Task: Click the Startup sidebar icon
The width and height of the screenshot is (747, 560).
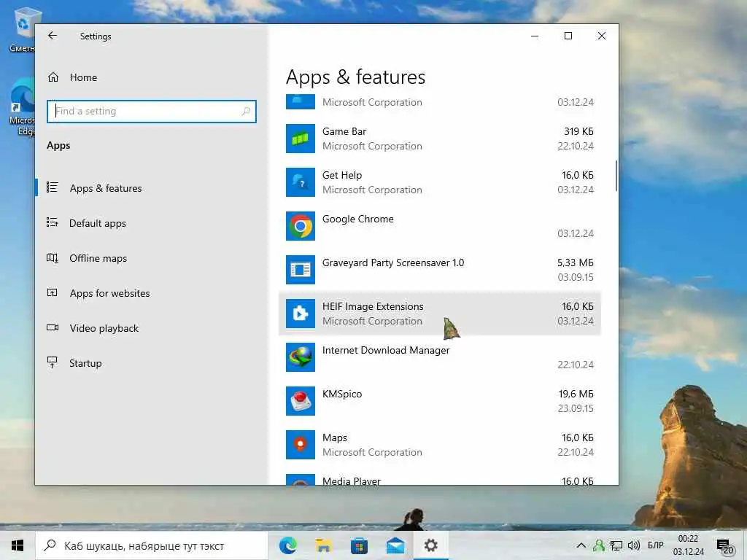Action: coord(53,362)
